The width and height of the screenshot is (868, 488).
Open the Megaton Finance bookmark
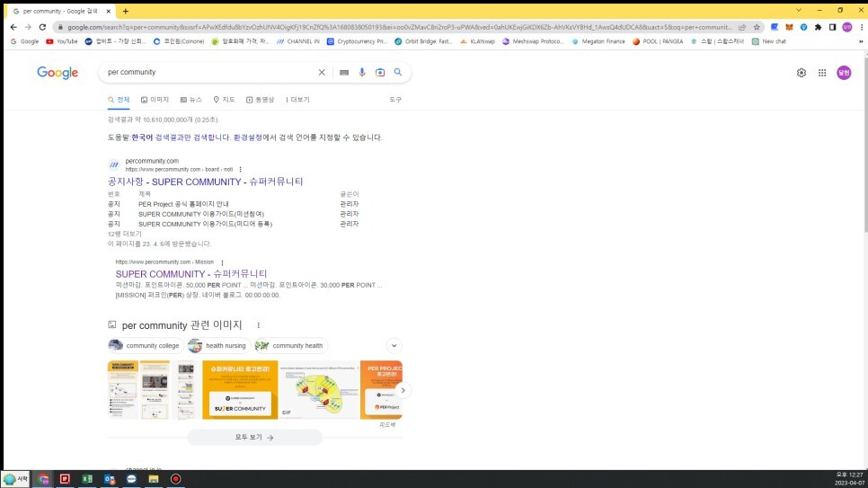[598, 41]
